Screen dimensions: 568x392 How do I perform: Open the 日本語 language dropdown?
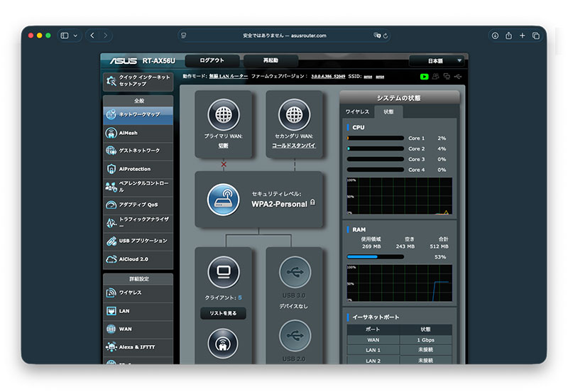click(436, 61)
